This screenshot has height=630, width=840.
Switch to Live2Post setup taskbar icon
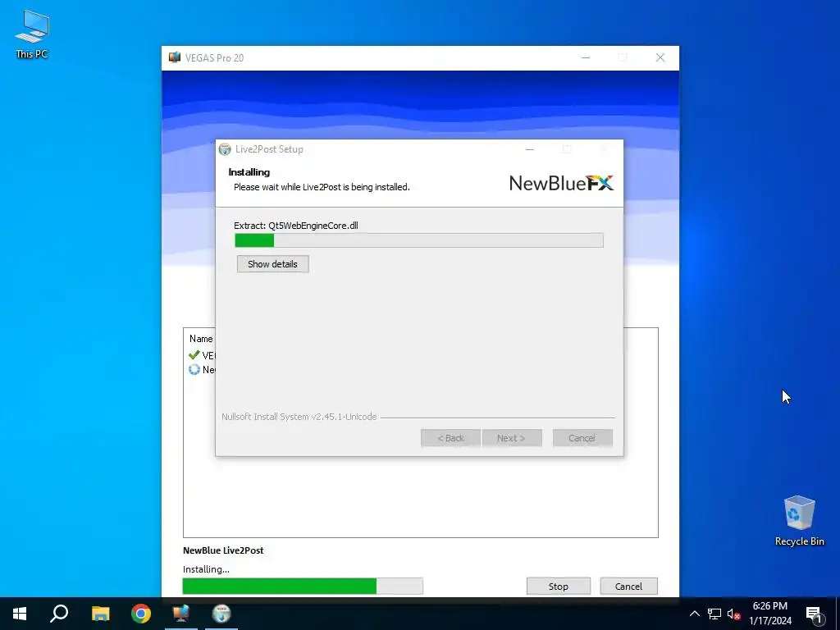pyautogui.click(x=221, y=614)
